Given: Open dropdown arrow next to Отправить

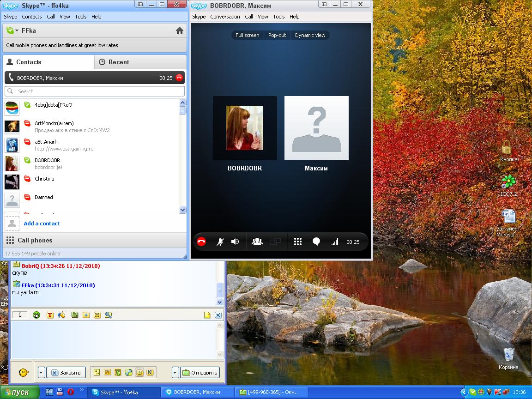Looking at the screenshot, I should [x=175, y=372].
